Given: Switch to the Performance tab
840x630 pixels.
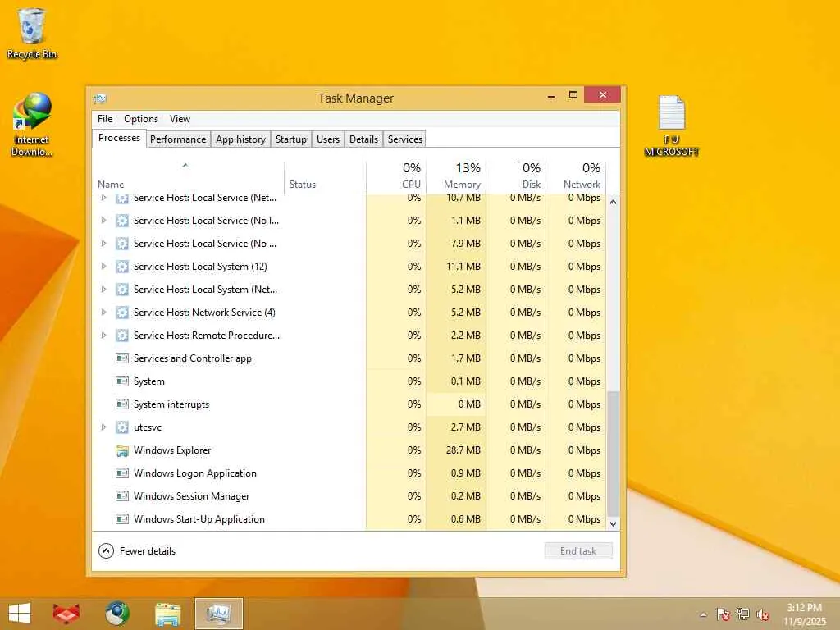Looking at the screenshot, I should pos(178,139).
